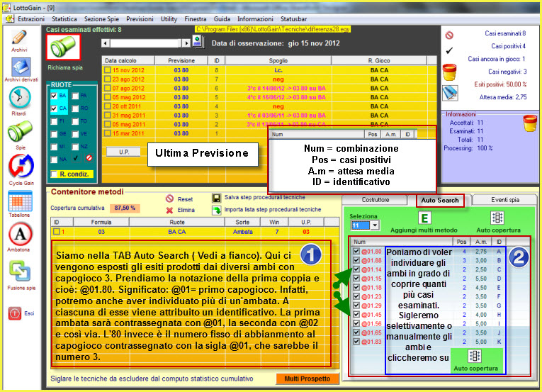The width and height of the screenshot is (542, 392).
Task: Open the Archivi pencil icon
Action: [19, 38]
